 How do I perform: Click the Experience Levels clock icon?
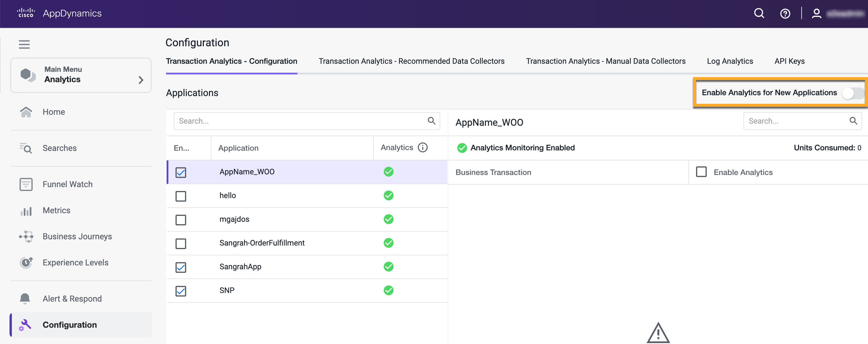click(x=26, y=262)
